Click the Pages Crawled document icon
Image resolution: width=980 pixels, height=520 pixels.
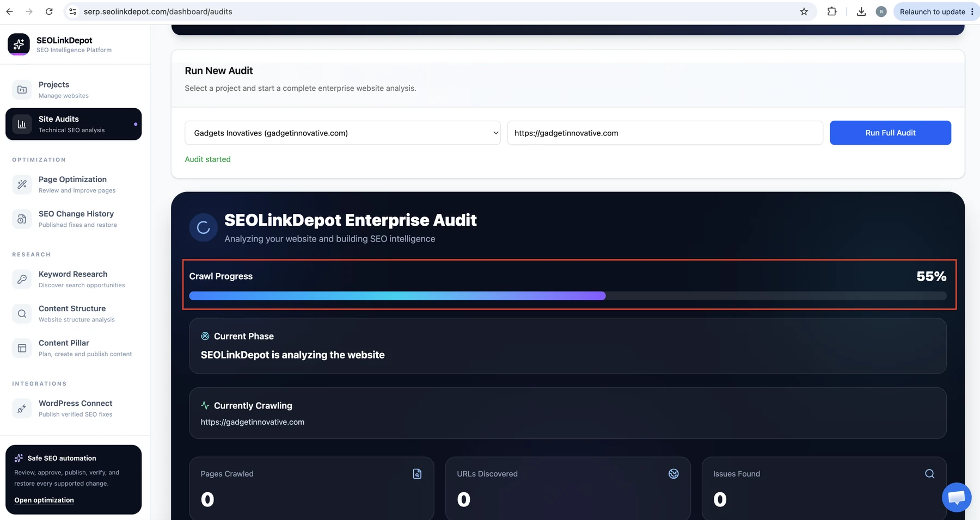coord(417,474)
